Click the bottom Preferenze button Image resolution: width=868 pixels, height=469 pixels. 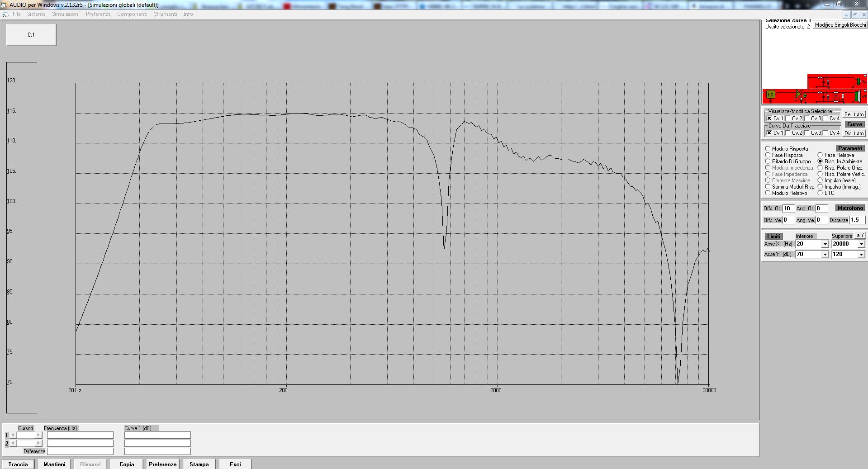coord(163,464)
